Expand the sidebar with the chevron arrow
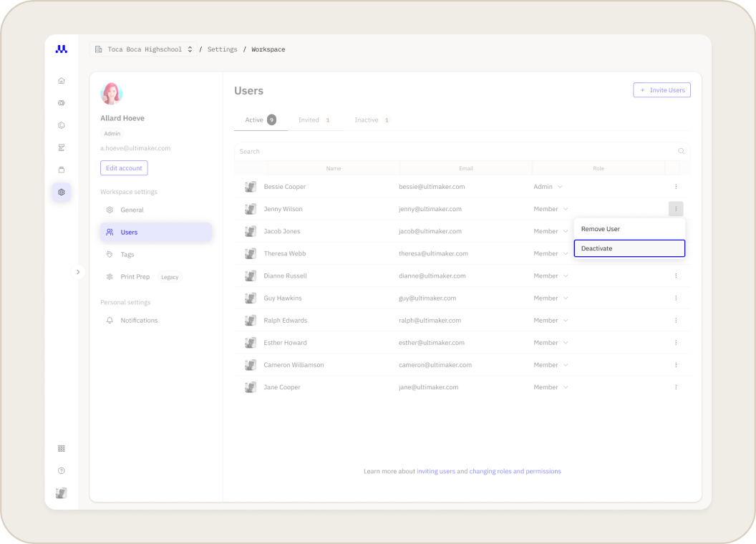 tap(78, 272)
